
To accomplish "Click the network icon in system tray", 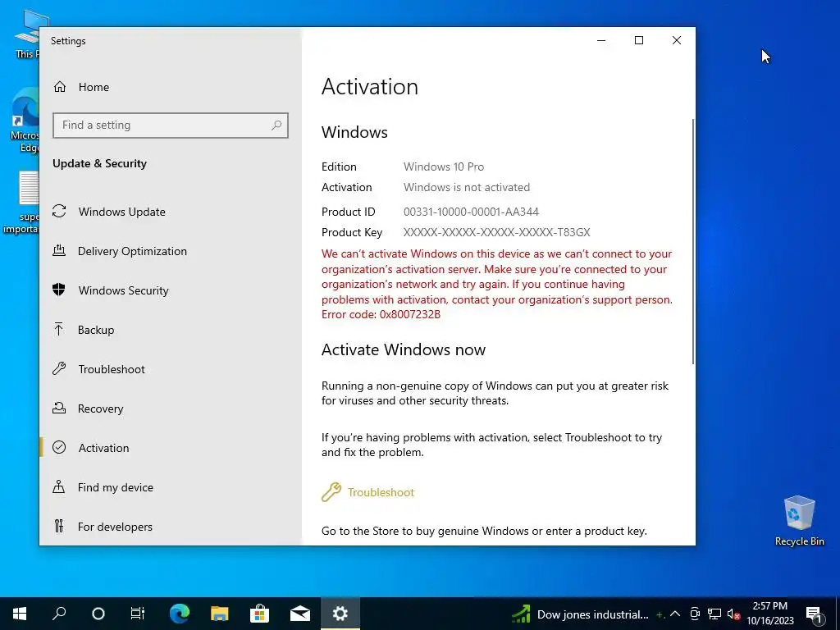I will point(714,614).
